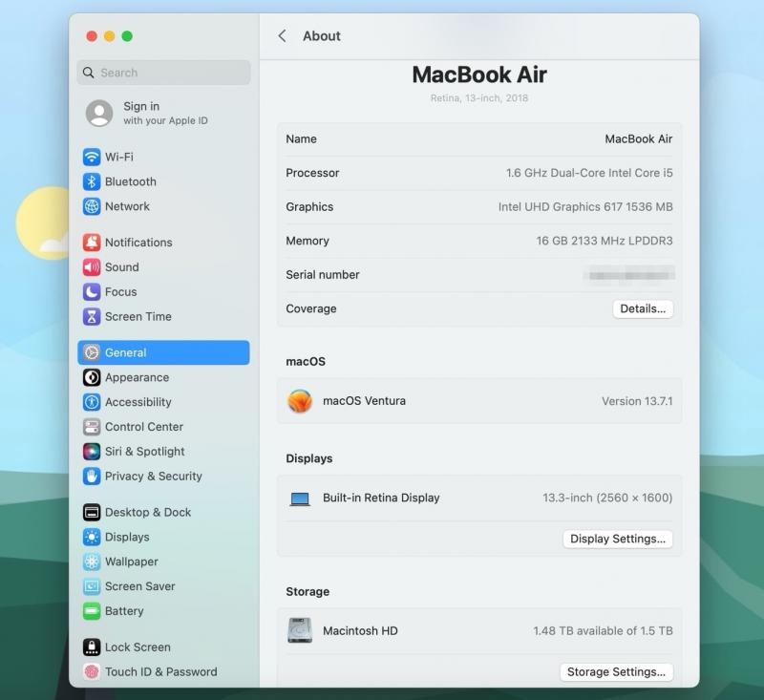Click the Screen Saver icon
This screenshot has width=764, height=700.
[x=92, y=586]
